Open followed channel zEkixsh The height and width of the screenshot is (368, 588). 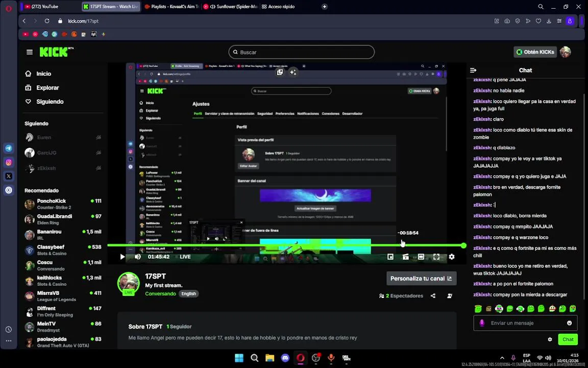[x=63, y=168]
